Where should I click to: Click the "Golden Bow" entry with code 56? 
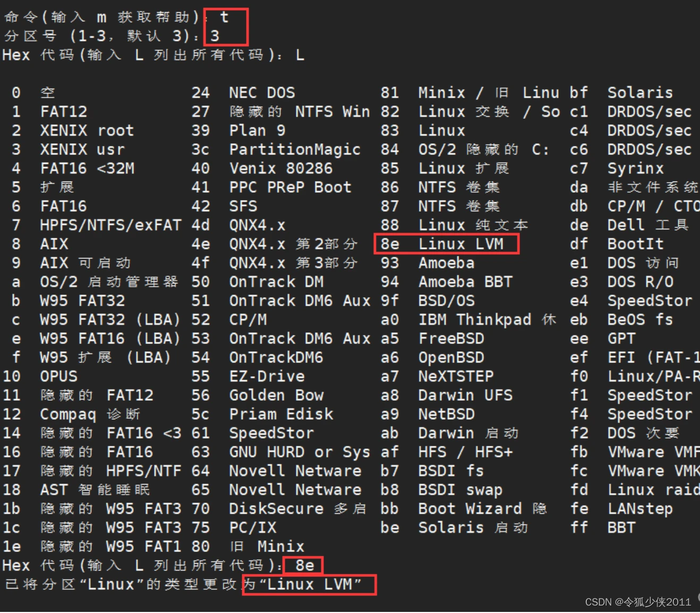[276, 395]
